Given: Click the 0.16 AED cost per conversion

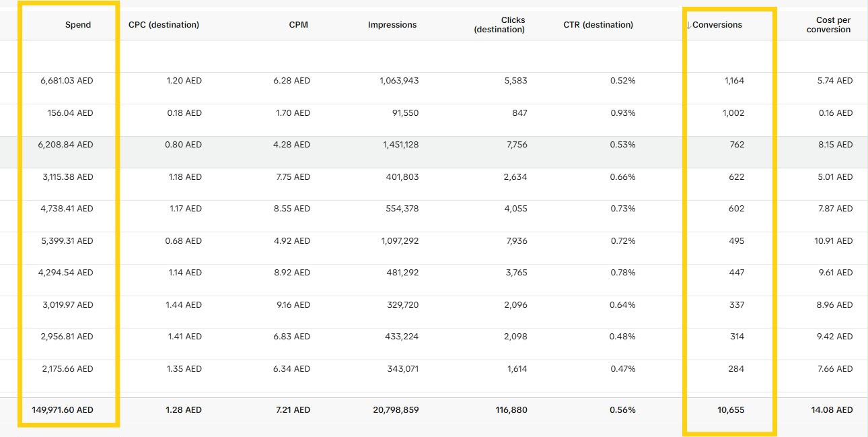Looking at the screenshot, I should pos(835,113).
